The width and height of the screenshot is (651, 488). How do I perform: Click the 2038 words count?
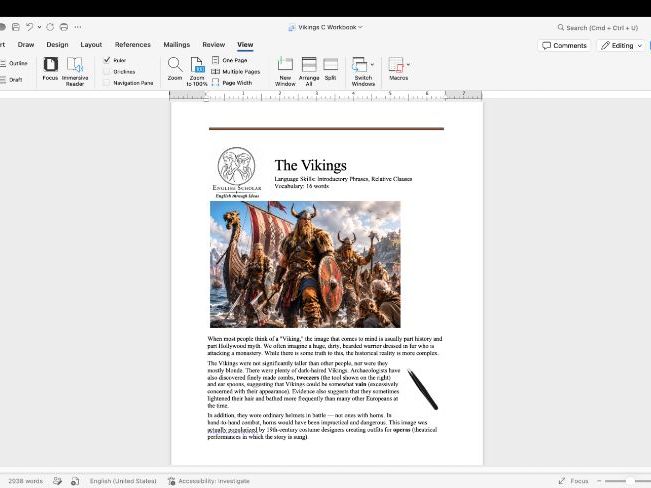25,481
